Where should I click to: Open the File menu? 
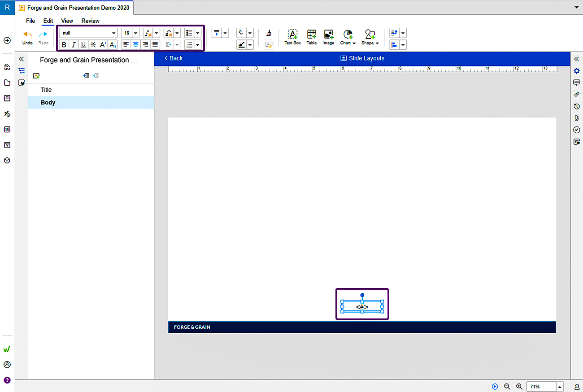[30, 21]
